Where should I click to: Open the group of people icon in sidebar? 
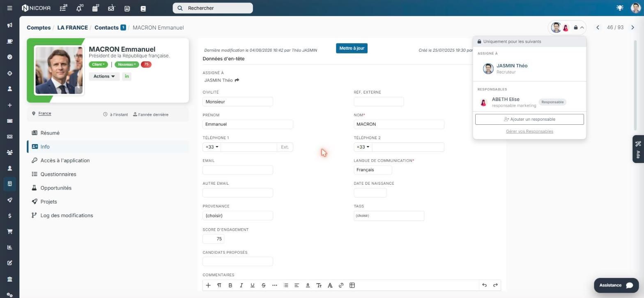click(10, 153)
